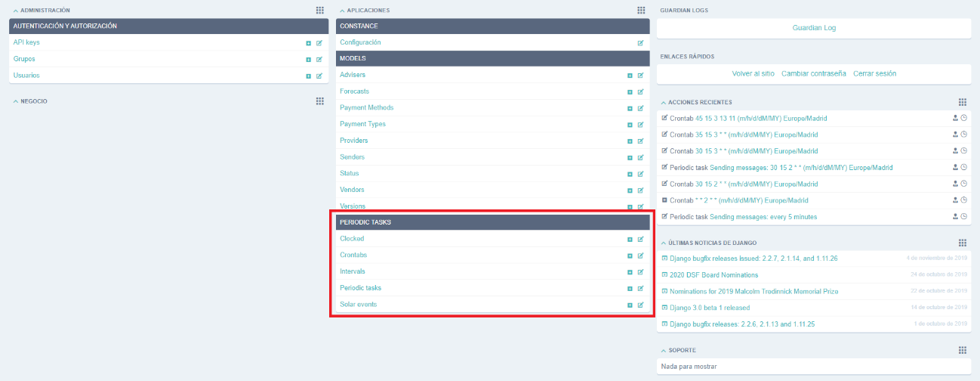Image resolution: width=980 pixels, height=381 pixels.
Task: Open news item Django 3.0 beta 1 released
Action: (x=710, y=308)
